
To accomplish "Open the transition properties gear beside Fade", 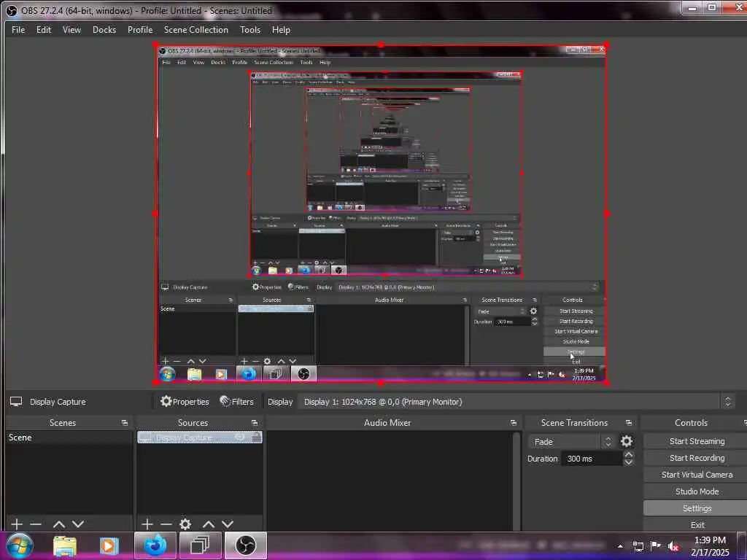I will 627,441.
